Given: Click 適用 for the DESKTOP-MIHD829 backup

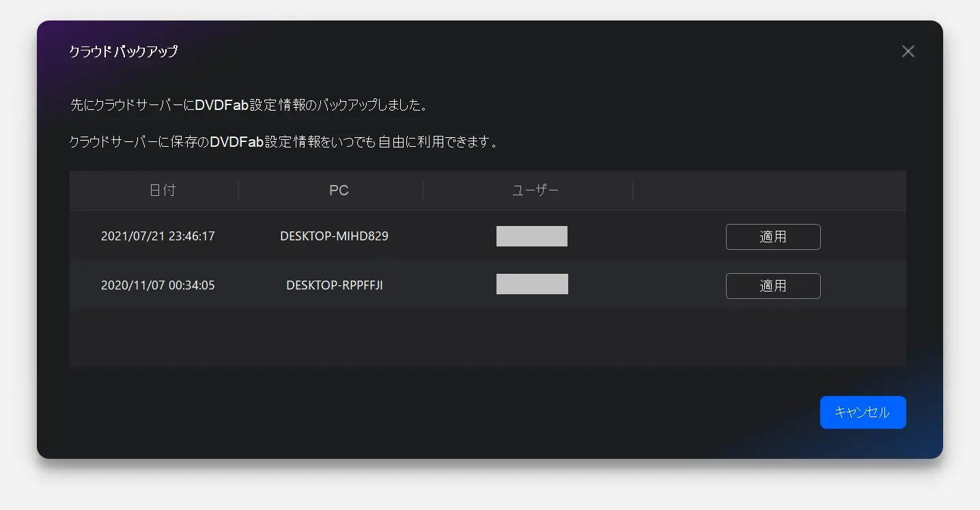Looking at the screenshot, I should (x=772, y=237).
